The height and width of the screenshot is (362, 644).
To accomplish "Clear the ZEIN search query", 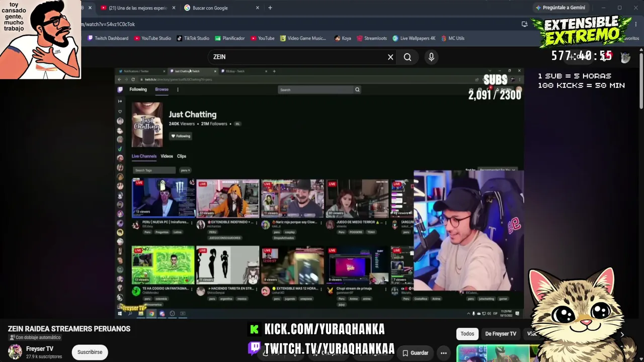I will coord(390,57).
